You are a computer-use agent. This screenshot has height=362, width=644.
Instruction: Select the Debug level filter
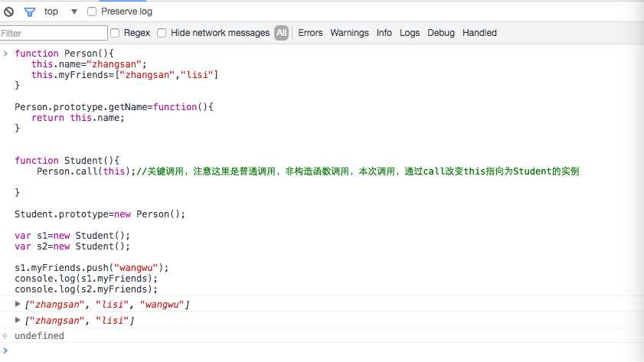coord(440,33)
